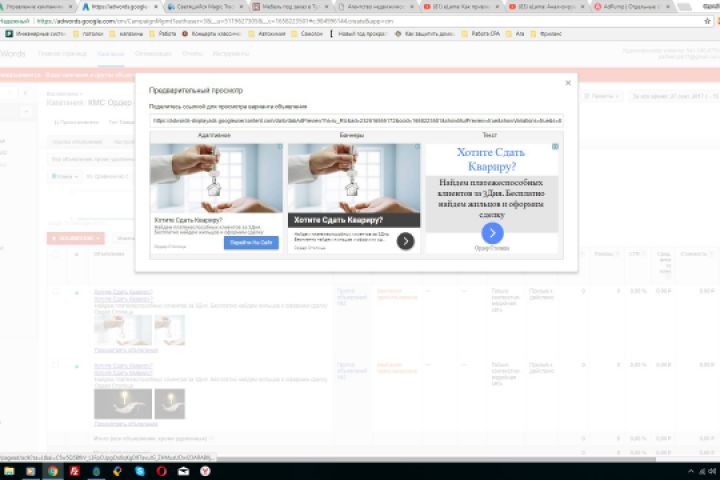Open first ad row's title link

point(123,292)
